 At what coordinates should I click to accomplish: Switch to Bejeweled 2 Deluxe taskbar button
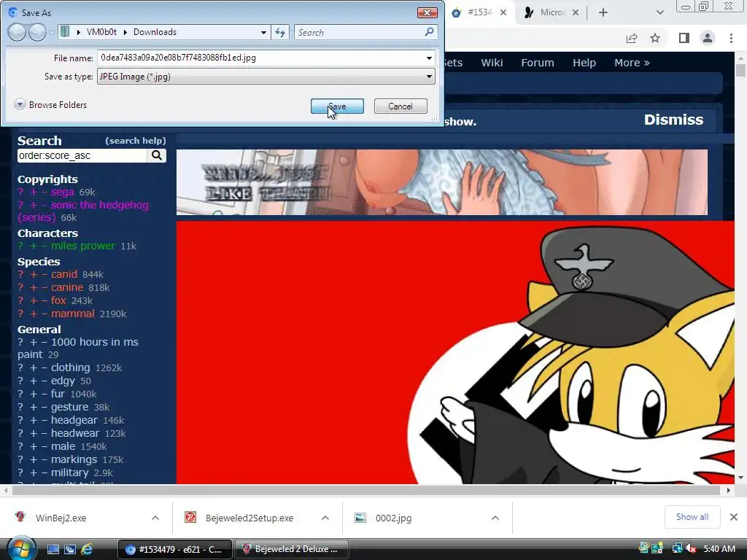[292, 549]
